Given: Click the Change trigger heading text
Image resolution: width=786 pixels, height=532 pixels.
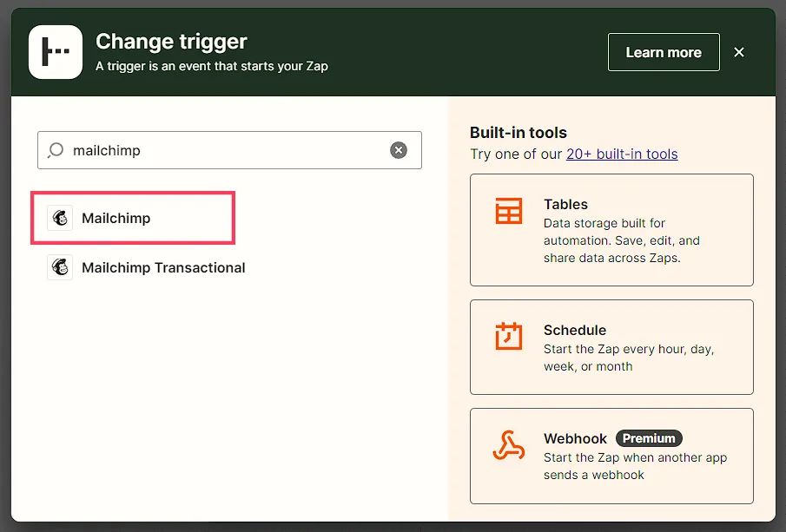Looking at the screenshot, I should [171, 42].
